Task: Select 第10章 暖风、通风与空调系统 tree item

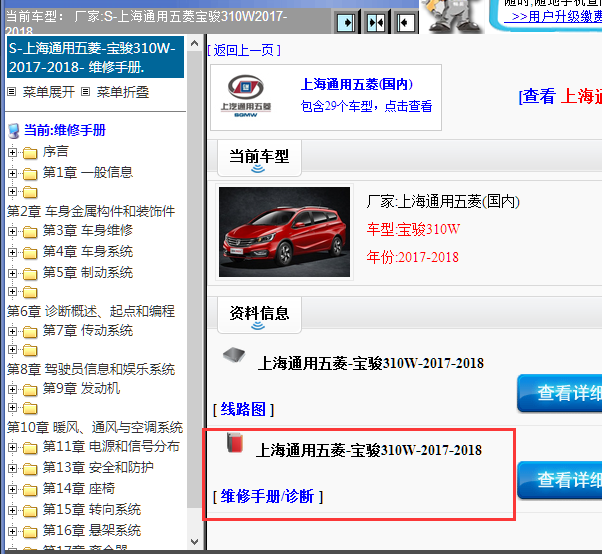Action: 95,427
